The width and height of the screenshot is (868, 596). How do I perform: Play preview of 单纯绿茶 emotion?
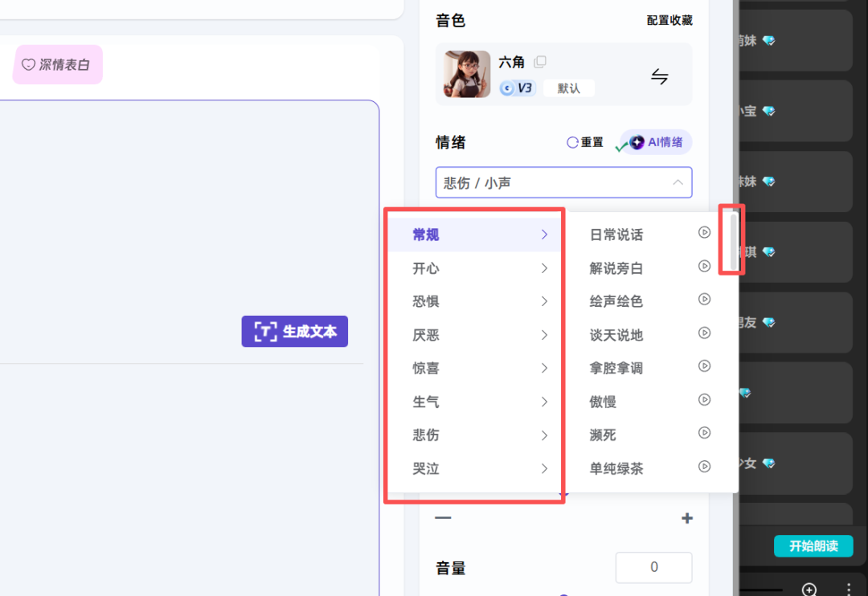point(705,466)
